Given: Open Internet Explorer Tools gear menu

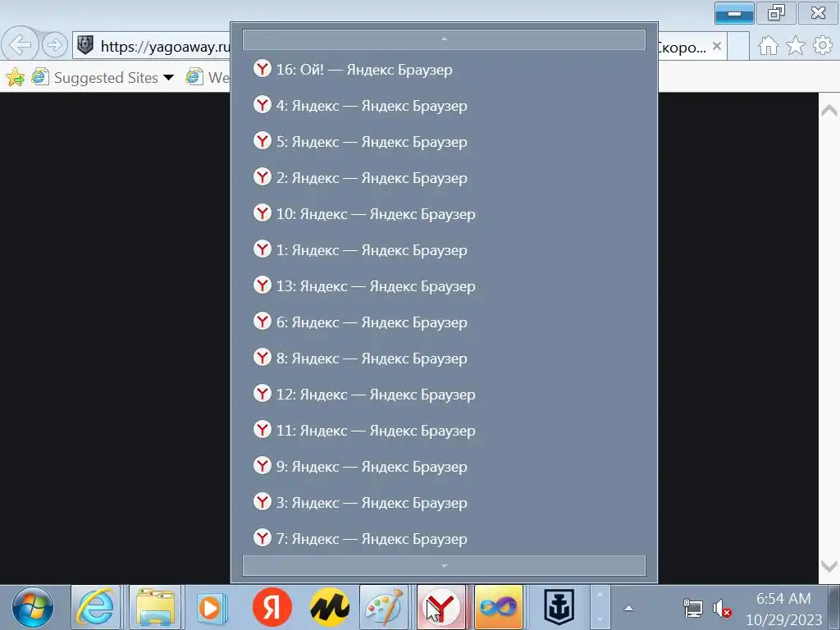Looking at the screenshot, I should (x=822, y=46).
